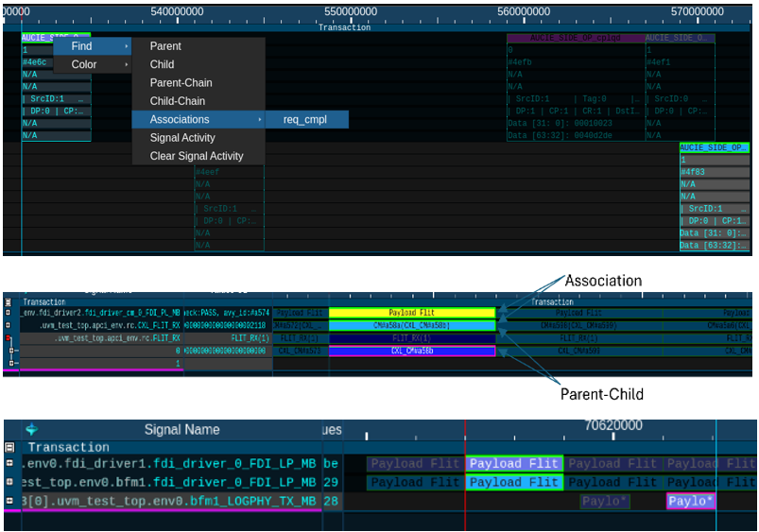The image size is (759, 532).
Task: Collapse the Transaction group in the bottom panel
Action: click(x=9, y=447)
